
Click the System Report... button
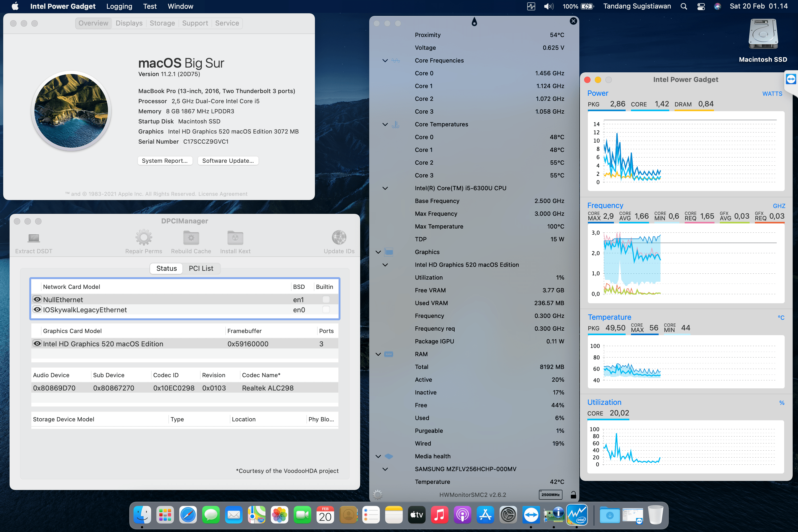pos(165,160)
